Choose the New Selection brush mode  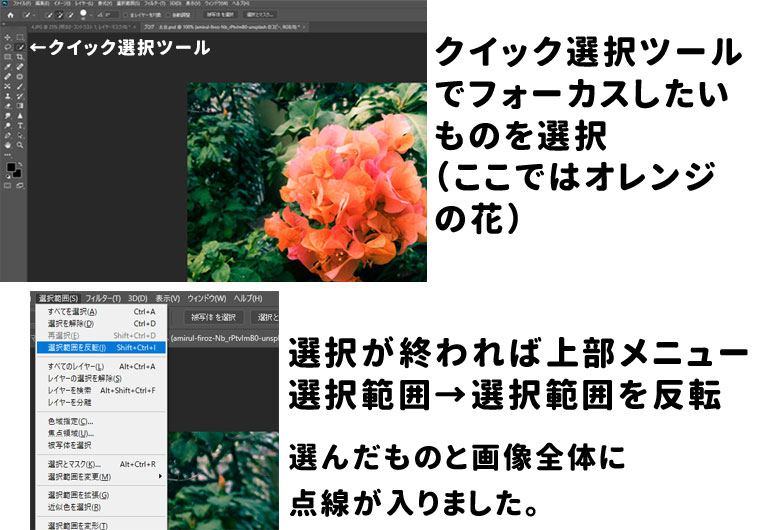[48, 15]
